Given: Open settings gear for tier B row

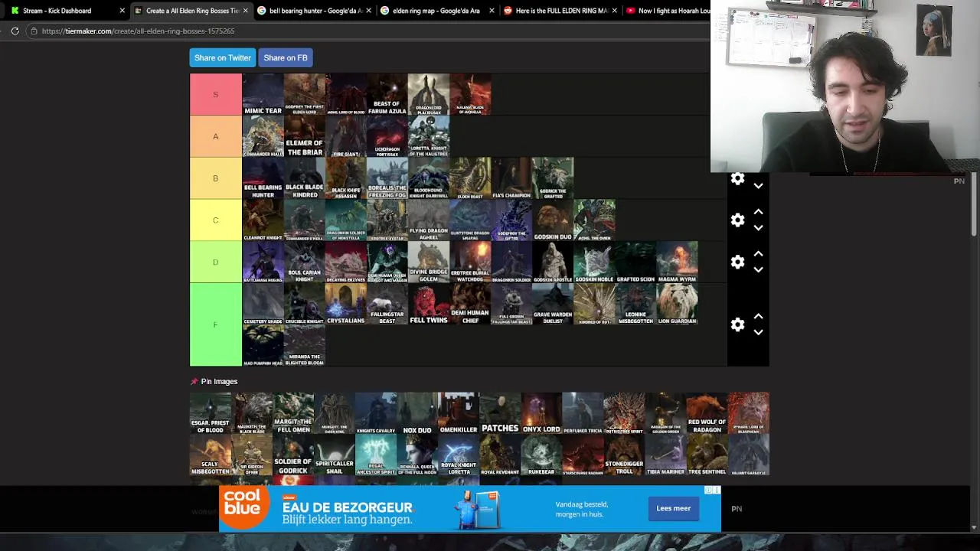Looking at the screenshot, I should pyautogui.click(x=737, y=179).
